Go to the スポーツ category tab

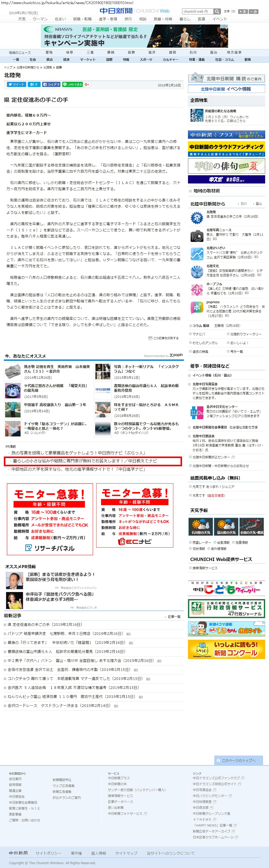[146, 59]
